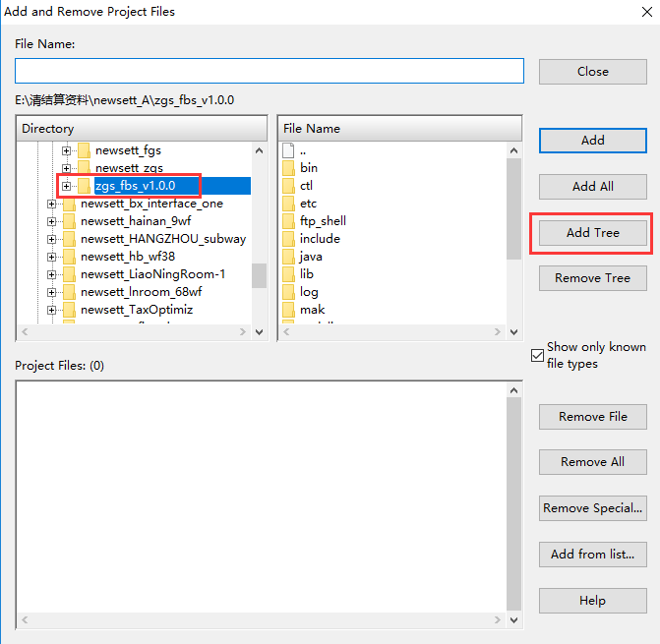Expand the newsett_fgs directory node
The image size is (660, 644).
[x=66, y=150]
